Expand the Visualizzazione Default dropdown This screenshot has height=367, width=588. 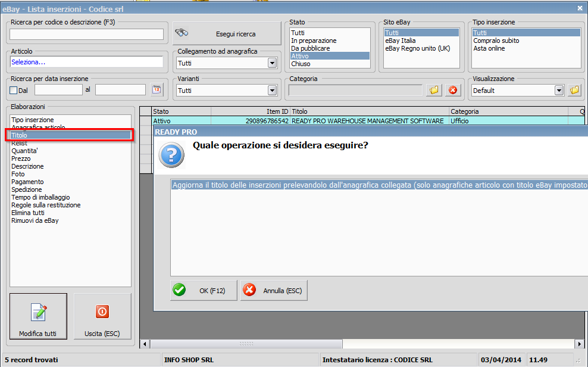point(559,91)
